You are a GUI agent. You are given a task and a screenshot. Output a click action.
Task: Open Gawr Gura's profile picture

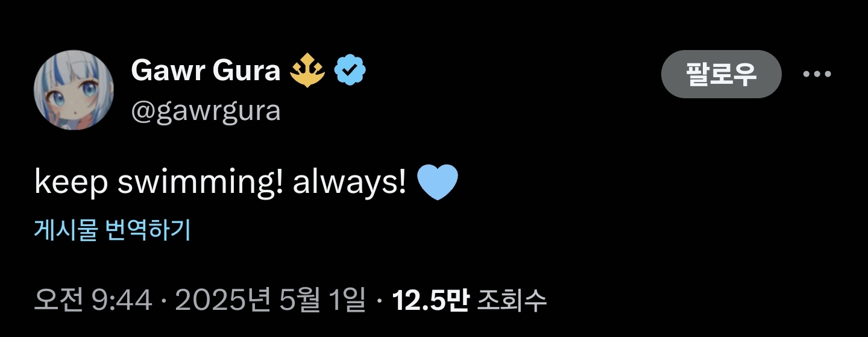[x=74, y=90]
